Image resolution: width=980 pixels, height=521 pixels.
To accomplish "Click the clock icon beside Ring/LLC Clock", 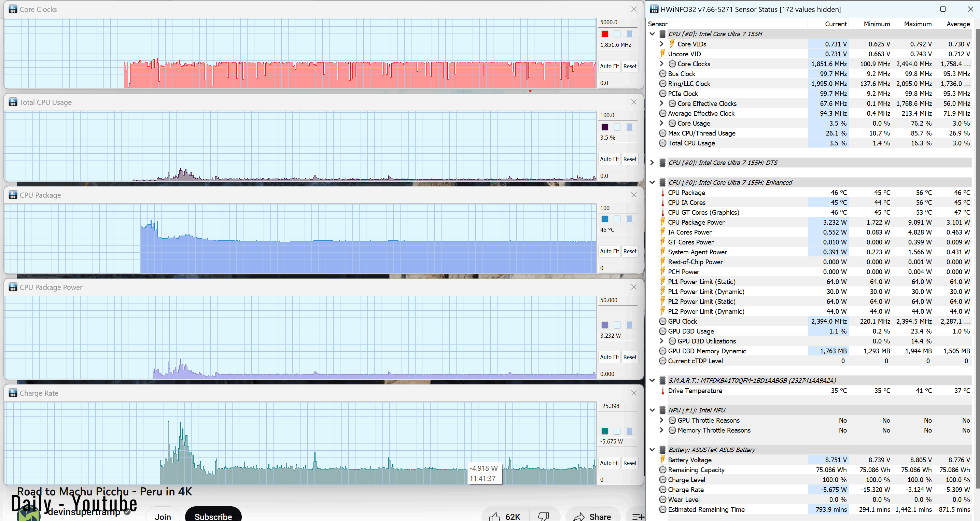I will click(663, 84).
